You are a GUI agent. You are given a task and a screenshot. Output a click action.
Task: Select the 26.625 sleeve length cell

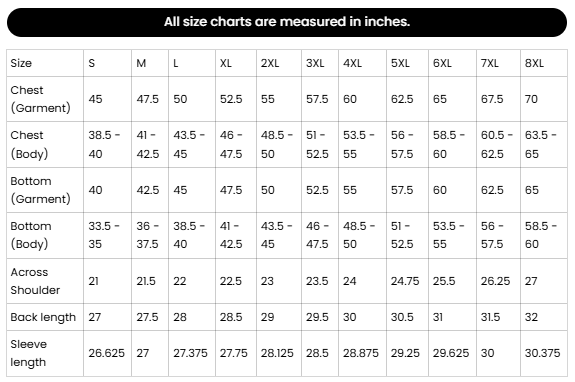point(107,353)
